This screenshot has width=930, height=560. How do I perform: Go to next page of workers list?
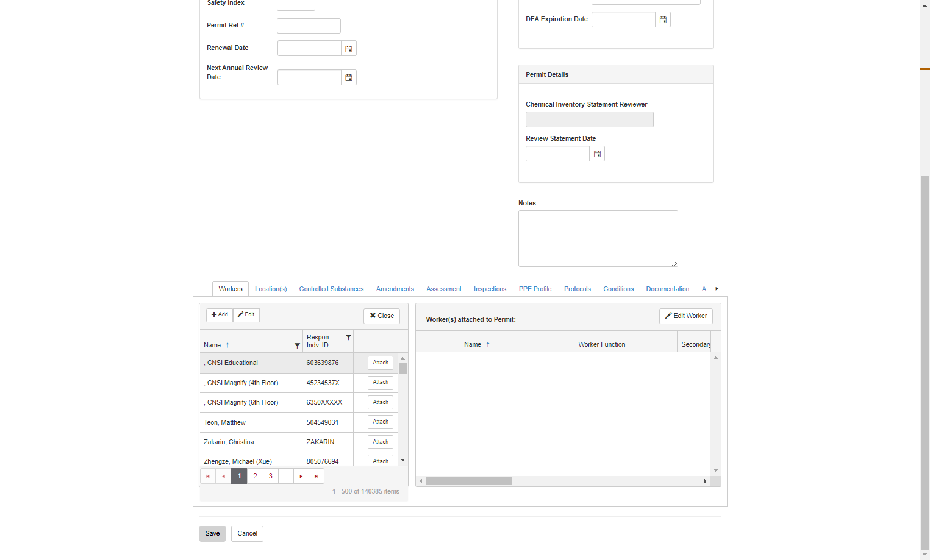click(x=301, y=477)
